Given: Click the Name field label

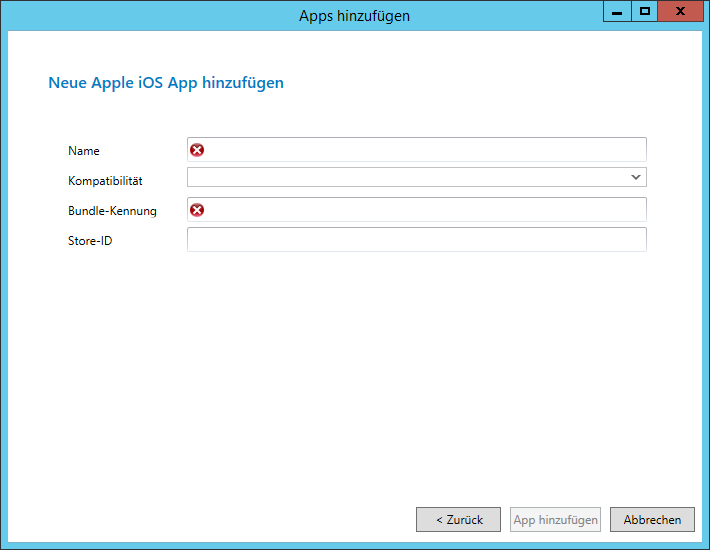Looking at the screenshot, I should tap(84, 151).
